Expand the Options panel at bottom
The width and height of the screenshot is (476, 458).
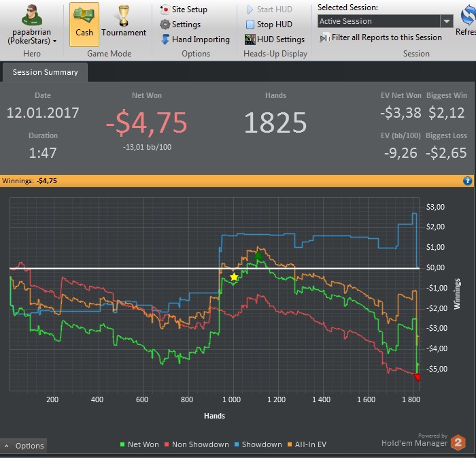[x=24, y=446]
